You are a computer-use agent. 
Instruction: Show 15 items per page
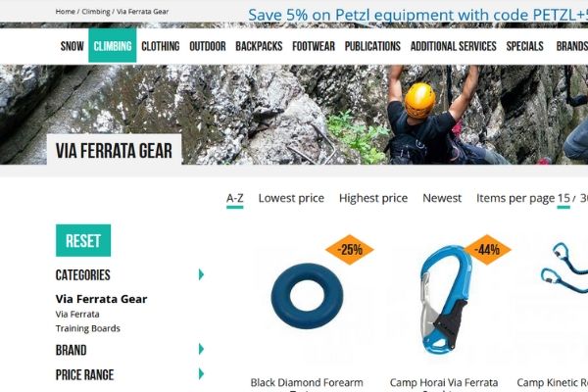click(x=563, y=199)
